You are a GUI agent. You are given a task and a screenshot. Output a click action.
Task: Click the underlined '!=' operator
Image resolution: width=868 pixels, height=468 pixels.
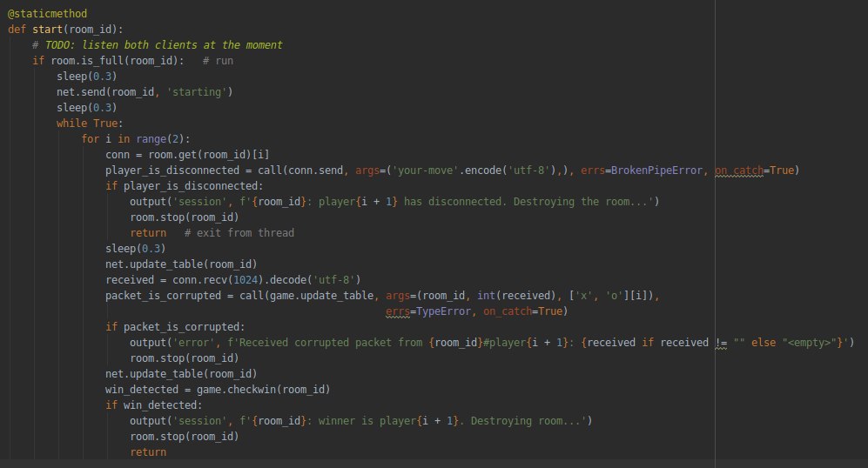click(721, 343)
